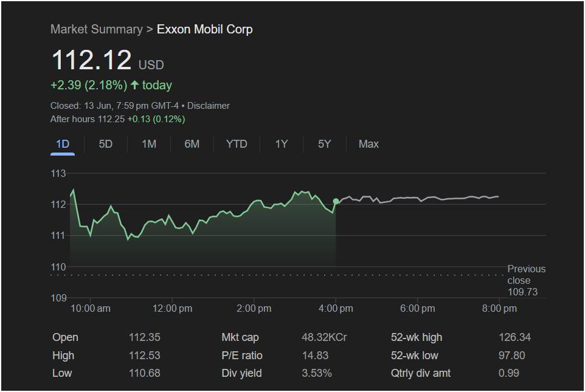View the 5Y chart tab
Screen dimensions: 585x392
tap(324, 145)
